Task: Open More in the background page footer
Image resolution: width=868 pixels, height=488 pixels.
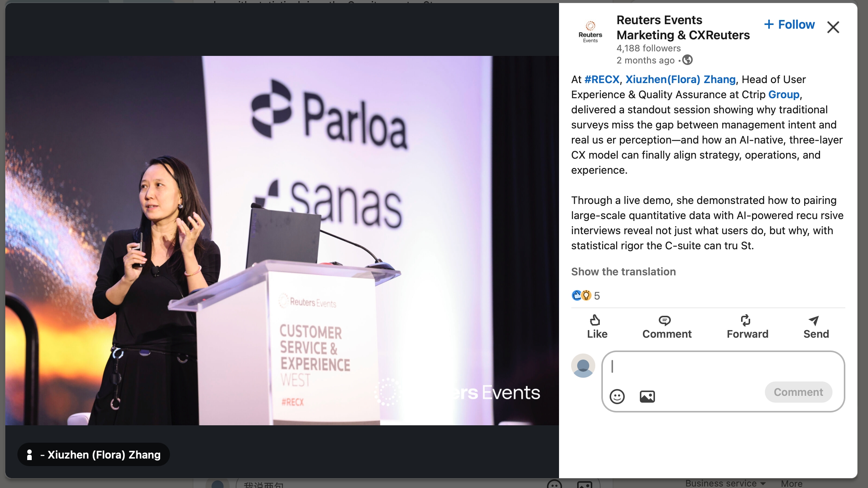Action: (792, 483)
